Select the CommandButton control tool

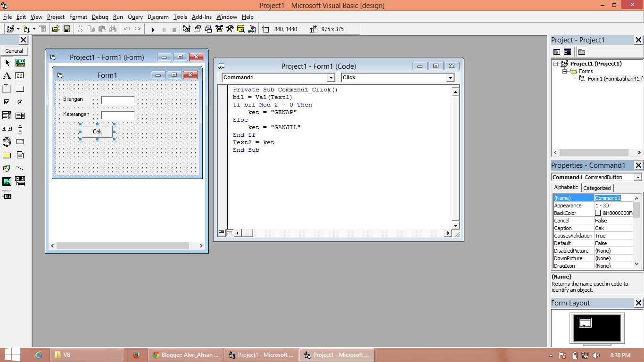19,89
